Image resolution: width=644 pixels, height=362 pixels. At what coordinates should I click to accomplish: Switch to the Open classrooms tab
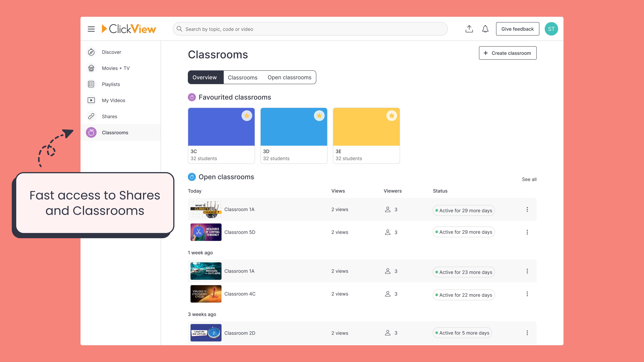(289, 77)
